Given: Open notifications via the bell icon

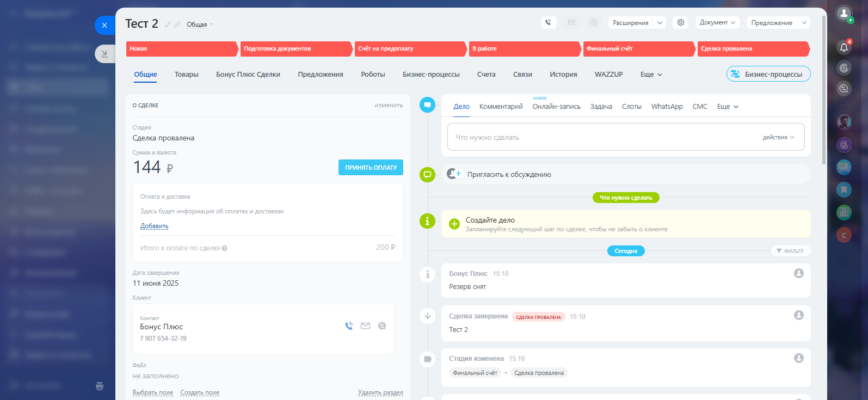Looking at the screenshot, I should click(x=844, y=47).
